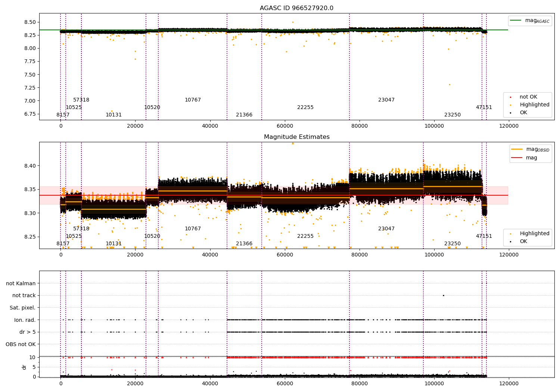Image resolution: width=560 pixels, height=392 pixels.
Task: Select "OK" legend entry in Magnitude Estimates plot
Action: 523,241
